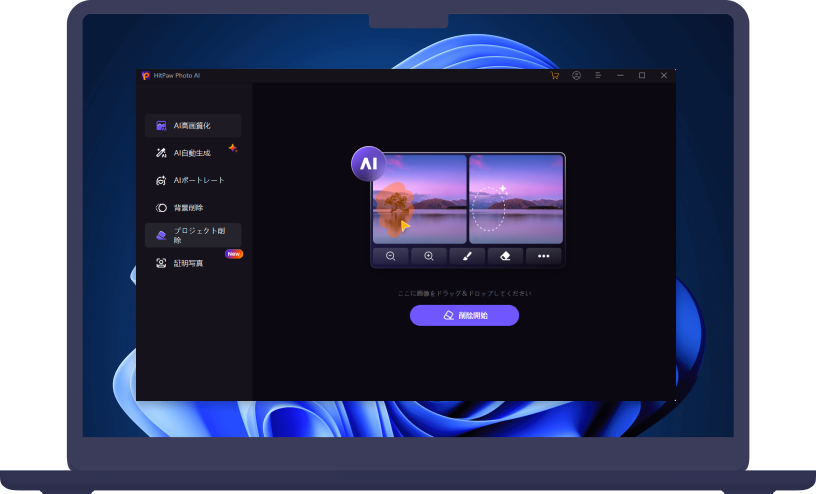
Task: Select AI自動生成 in the sidebar
Action: pos(193,153)
